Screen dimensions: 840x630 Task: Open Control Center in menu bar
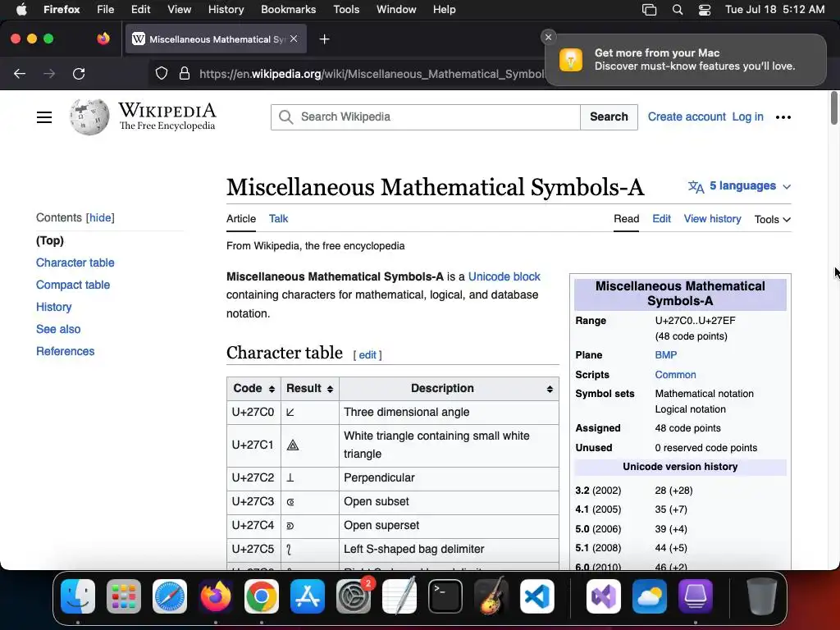click(x=705, y=10)
